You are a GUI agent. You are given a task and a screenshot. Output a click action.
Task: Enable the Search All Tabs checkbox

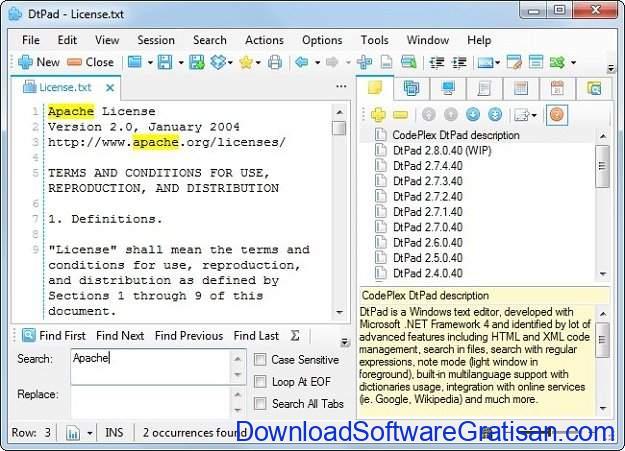[260, 404]
